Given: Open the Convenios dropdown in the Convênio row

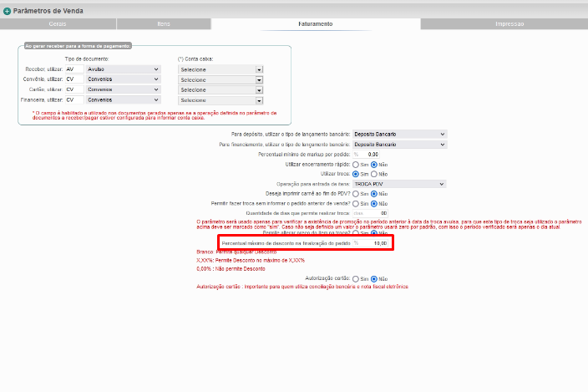Looking at the screenshot, I should (123, 79).
